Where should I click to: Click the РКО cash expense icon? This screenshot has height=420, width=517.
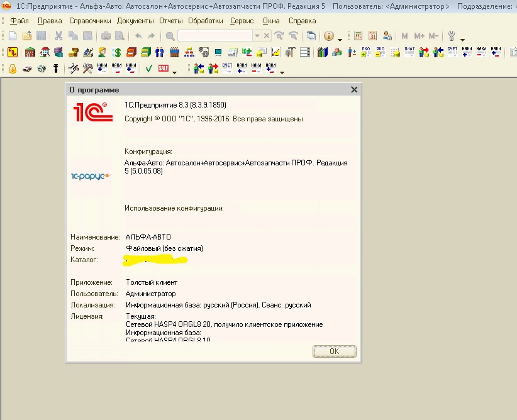click(x=380, y=52)
